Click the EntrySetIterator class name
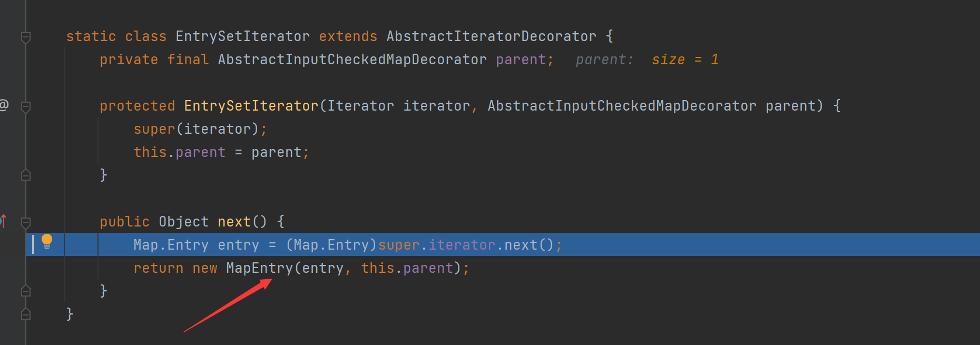980x345 pixels. pos(242,36)
